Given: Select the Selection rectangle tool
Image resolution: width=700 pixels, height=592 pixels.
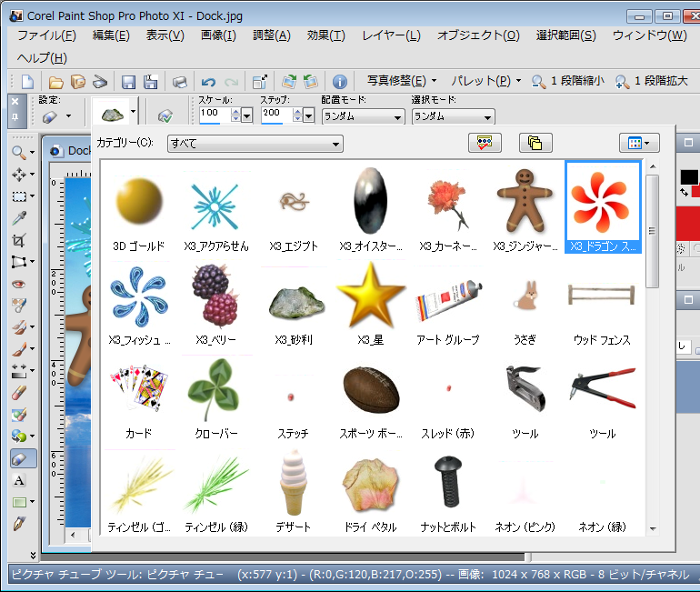Looking at the screenshot, I should [19, 196].
